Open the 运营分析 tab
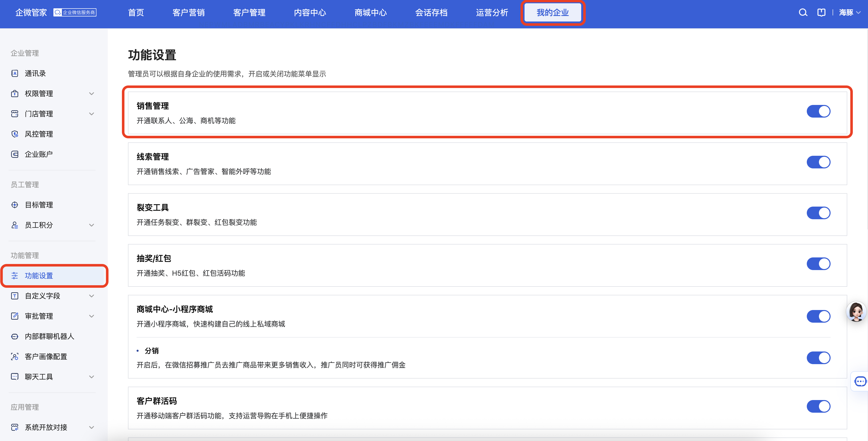Viewport: 868px width, 441px height. [x=492, y=12]
